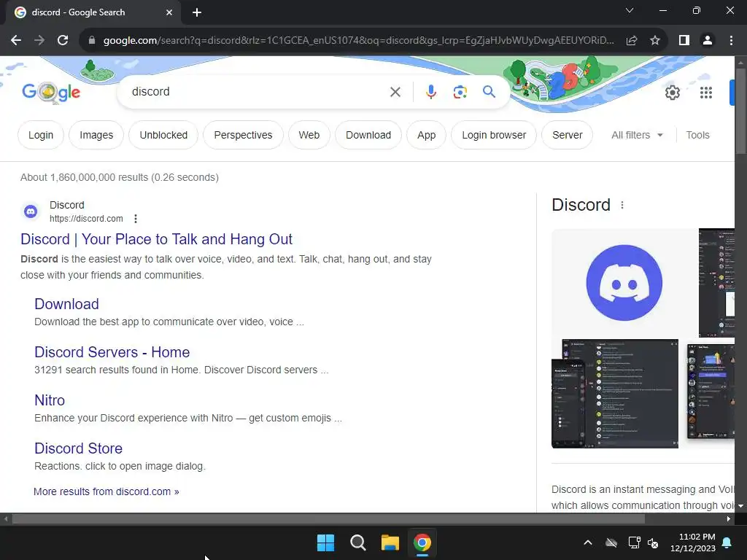Viewport: 747px width, 560px height.
Task: Select the Unblocked filter chip
Action: pos(163,135)
